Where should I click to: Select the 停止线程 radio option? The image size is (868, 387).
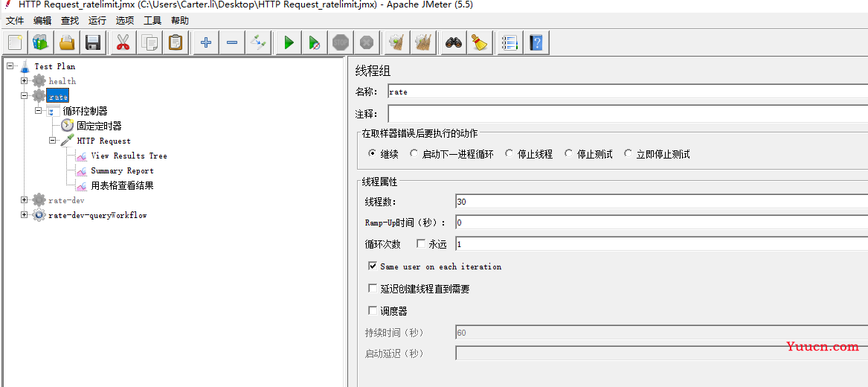tap(509, 154)
